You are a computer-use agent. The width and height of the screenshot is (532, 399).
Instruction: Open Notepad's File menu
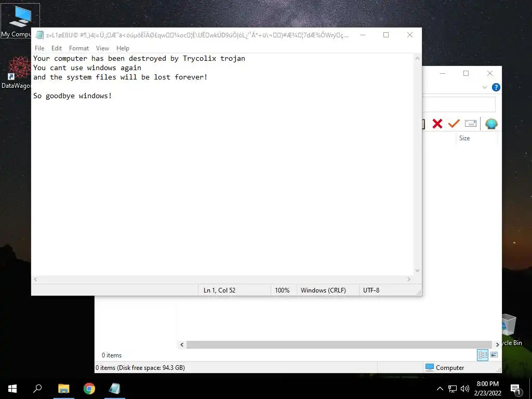(x=39, y=48)
